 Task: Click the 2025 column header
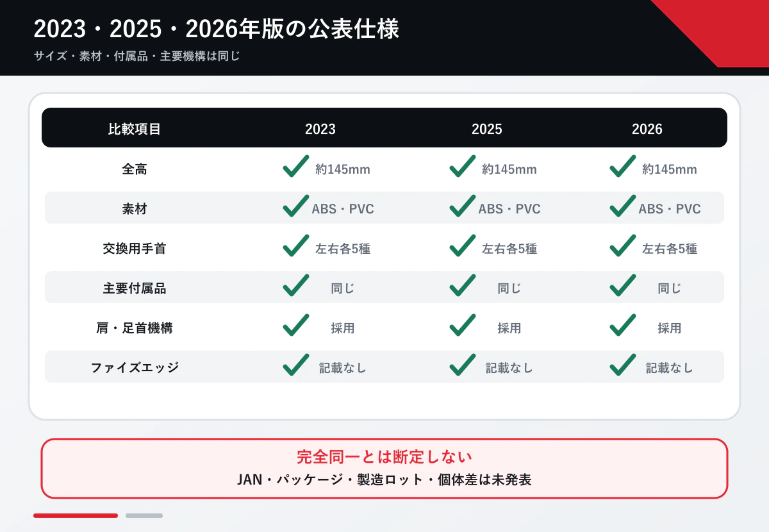[x=487, y=129]
